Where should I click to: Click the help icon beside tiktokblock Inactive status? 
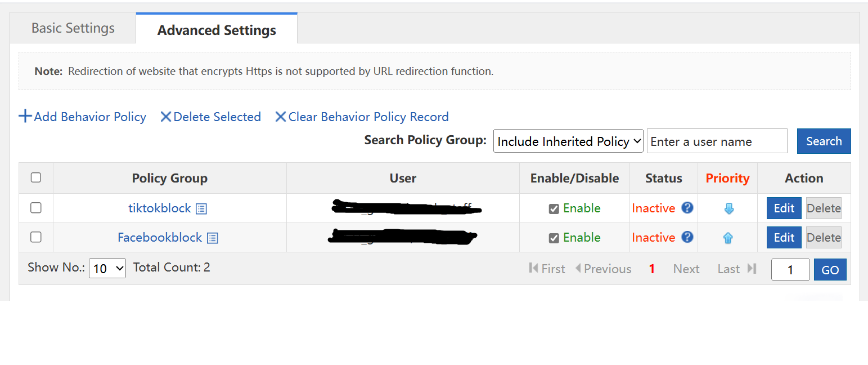click(x=687, y=208)
